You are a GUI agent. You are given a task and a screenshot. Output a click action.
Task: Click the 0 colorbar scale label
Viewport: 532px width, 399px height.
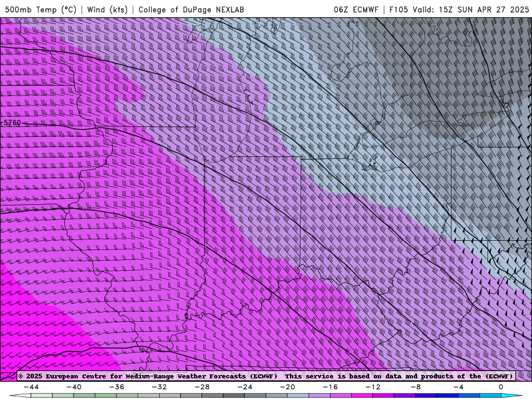point(501,387)
